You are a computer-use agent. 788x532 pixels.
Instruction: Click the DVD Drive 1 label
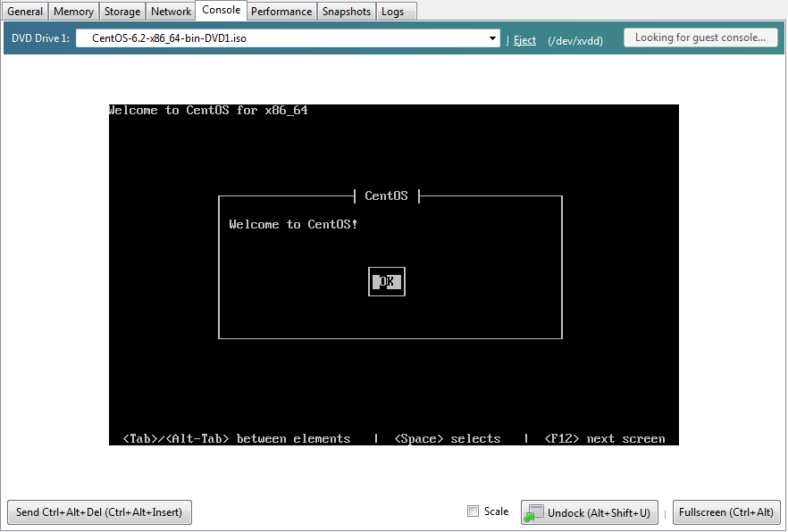40,38
